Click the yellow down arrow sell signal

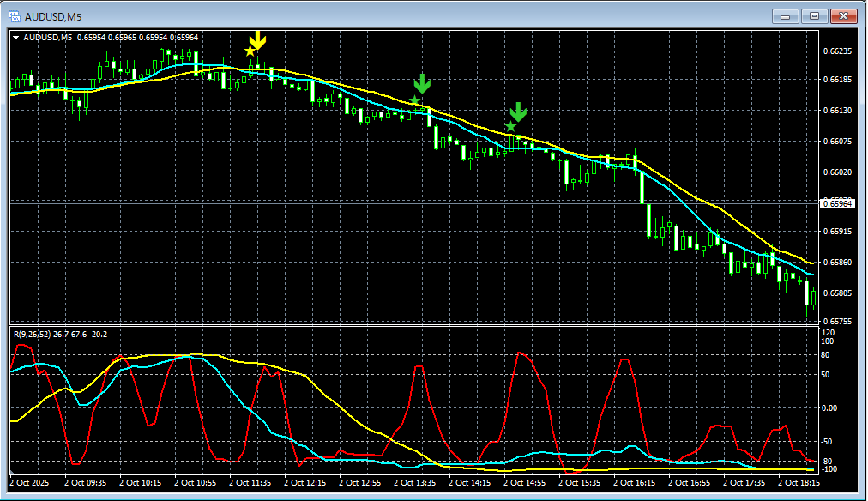[257, 39]
